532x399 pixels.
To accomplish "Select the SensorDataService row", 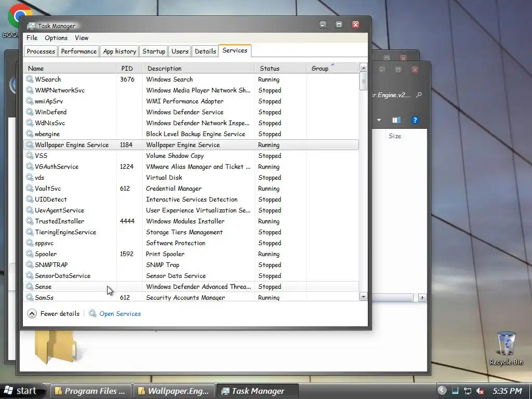I will 191,276.
